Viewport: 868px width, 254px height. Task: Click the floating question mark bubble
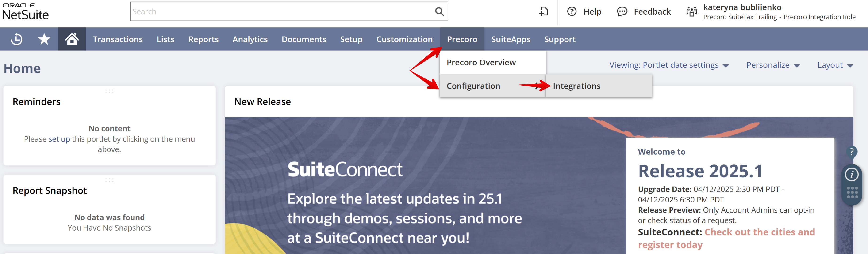[x=851, y=152]
